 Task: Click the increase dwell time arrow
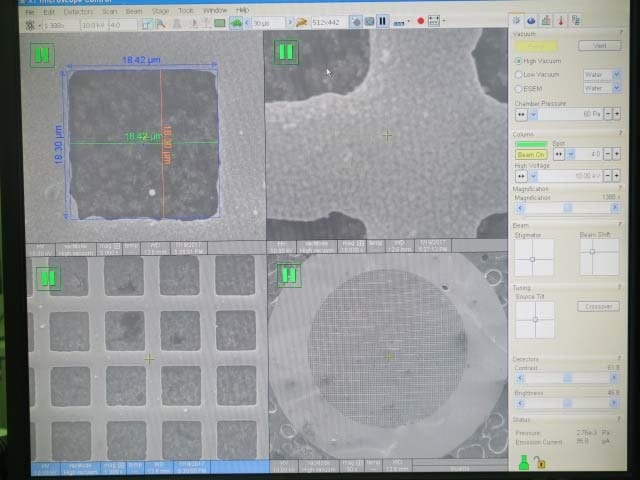(x=290, y=22)
